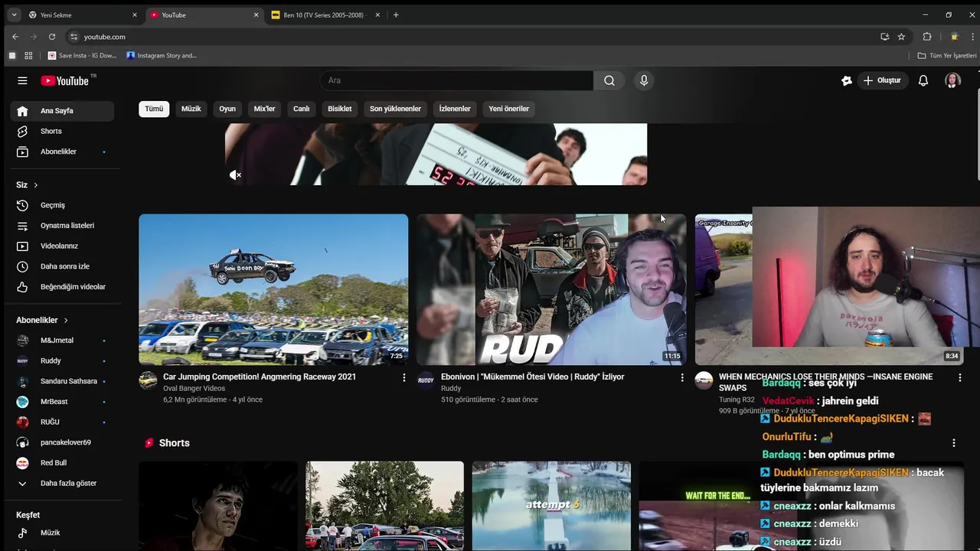Open the MrBeast subscription
980x551 pixels.
(x=62, y=402)
